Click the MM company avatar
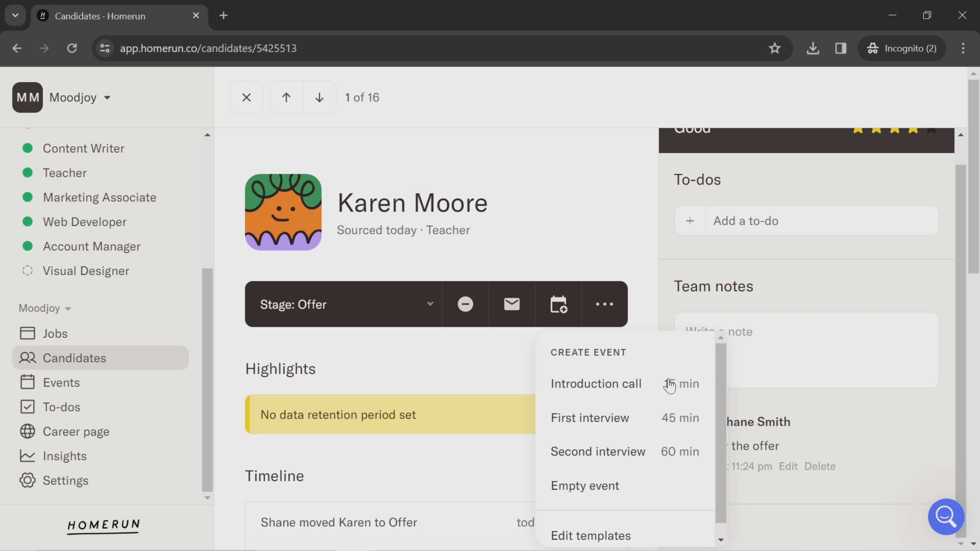Viewport: 980px width, 551px height. click(27, 97)
